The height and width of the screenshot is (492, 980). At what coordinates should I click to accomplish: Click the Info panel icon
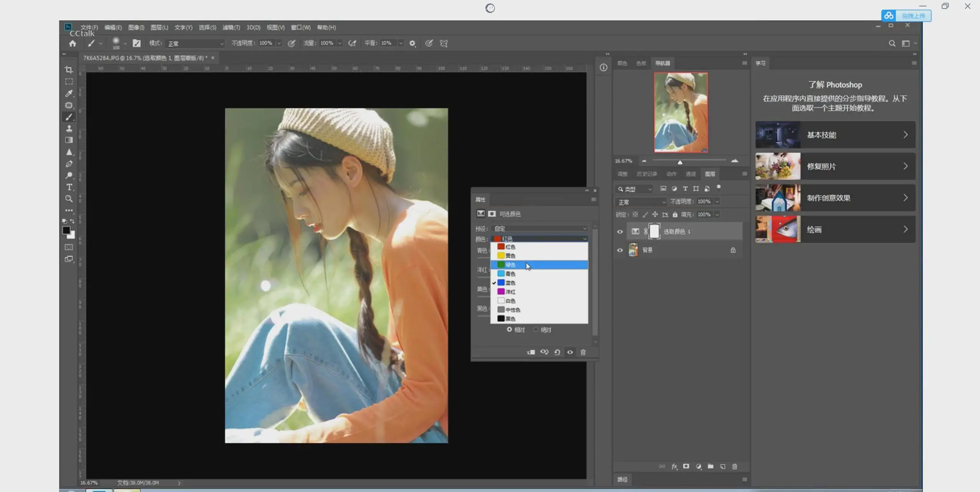(x=604, y=68)
